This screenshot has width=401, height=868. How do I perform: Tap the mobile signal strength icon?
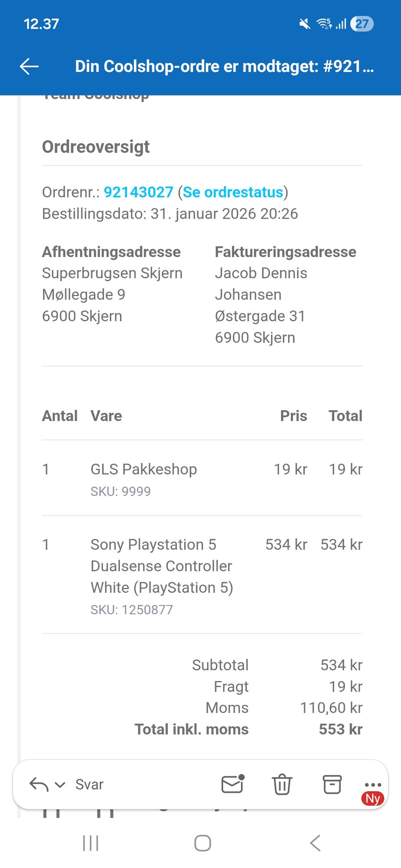tap(341, 24)
